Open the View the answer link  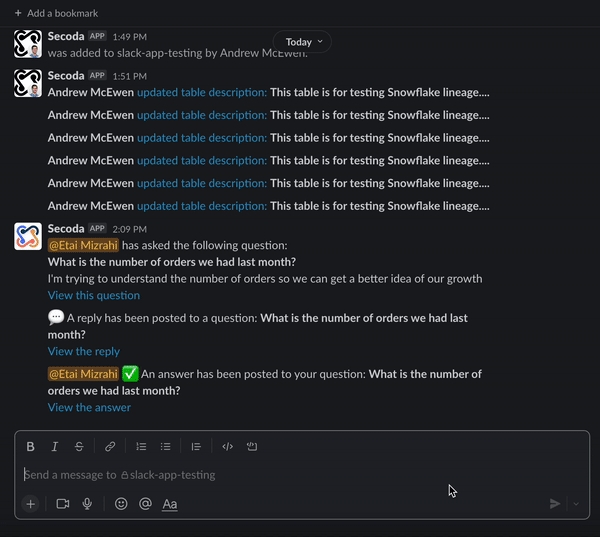pos(89,408)
